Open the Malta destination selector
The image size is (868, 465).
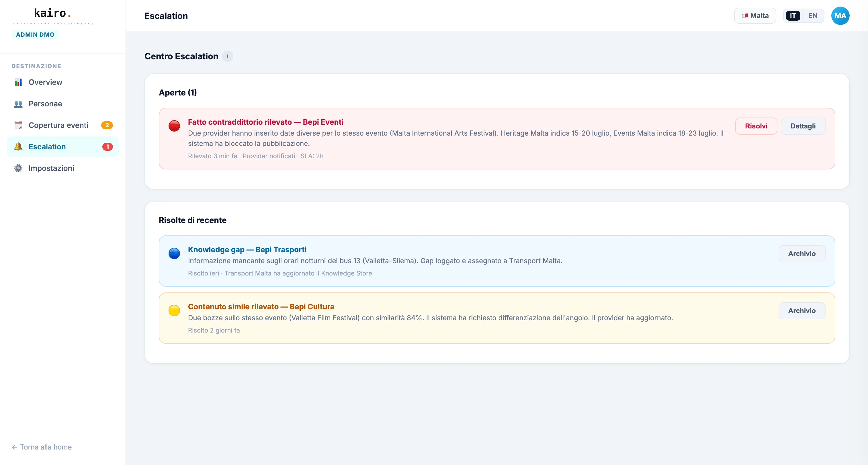point(755,15)
